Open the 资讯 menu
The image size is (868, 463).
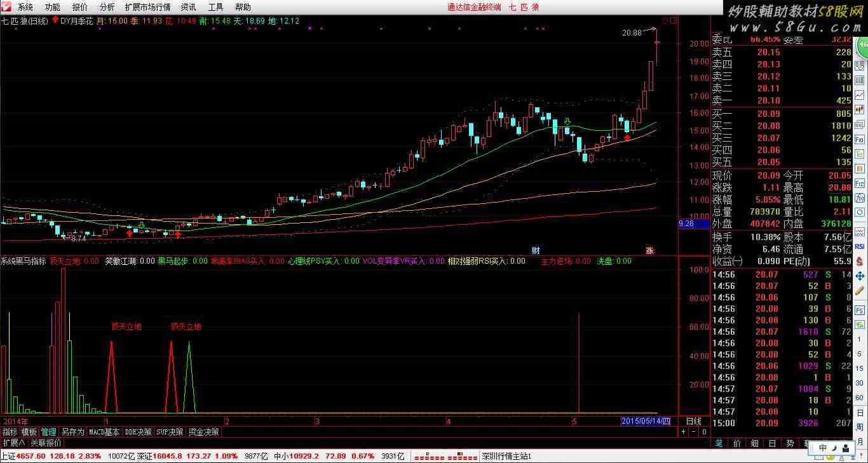pyautogui.click(x=188, y=8)
